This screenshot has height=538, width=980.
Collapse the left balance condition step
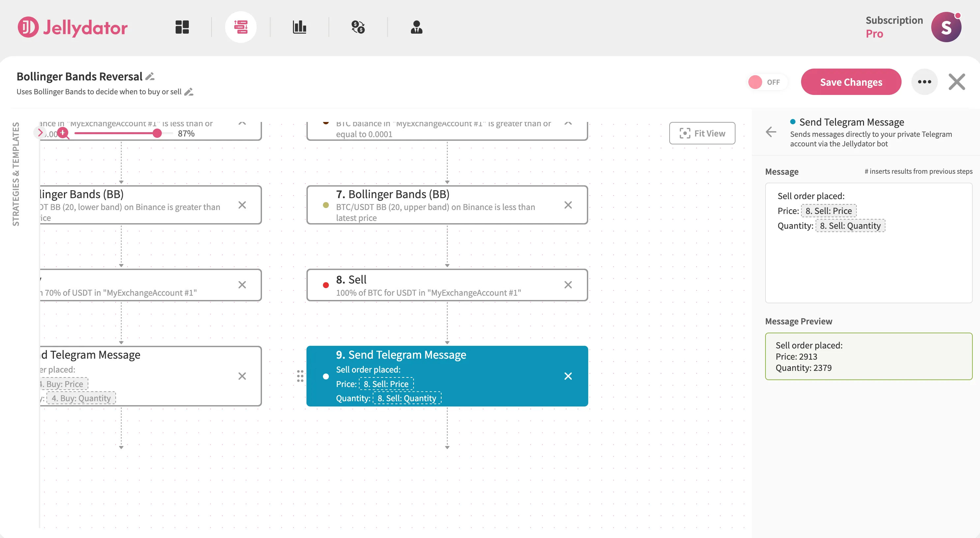(242, 123)
